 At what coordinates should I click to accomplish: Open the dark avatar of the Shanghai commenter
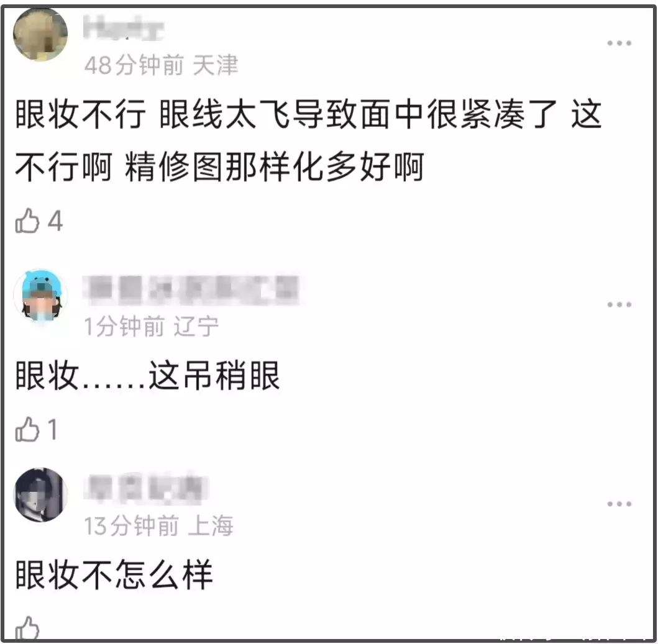(40, 494)
